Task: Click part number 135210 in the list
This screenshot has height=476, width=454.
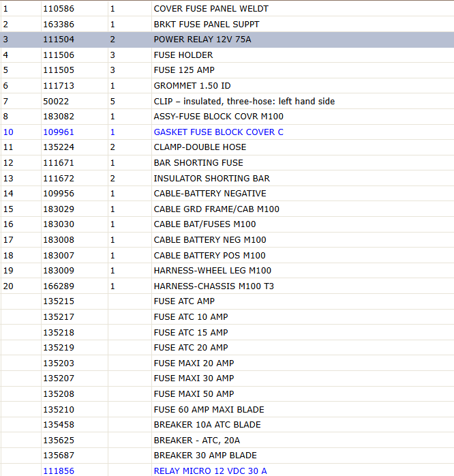Action: [x=59, y=410]
